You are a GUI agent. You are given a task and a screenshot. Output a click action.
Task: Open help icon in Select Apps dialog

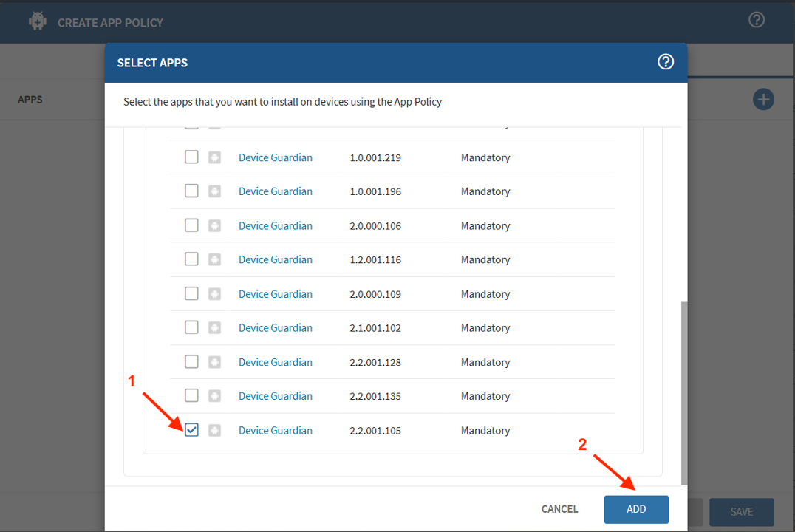point(666,62)
